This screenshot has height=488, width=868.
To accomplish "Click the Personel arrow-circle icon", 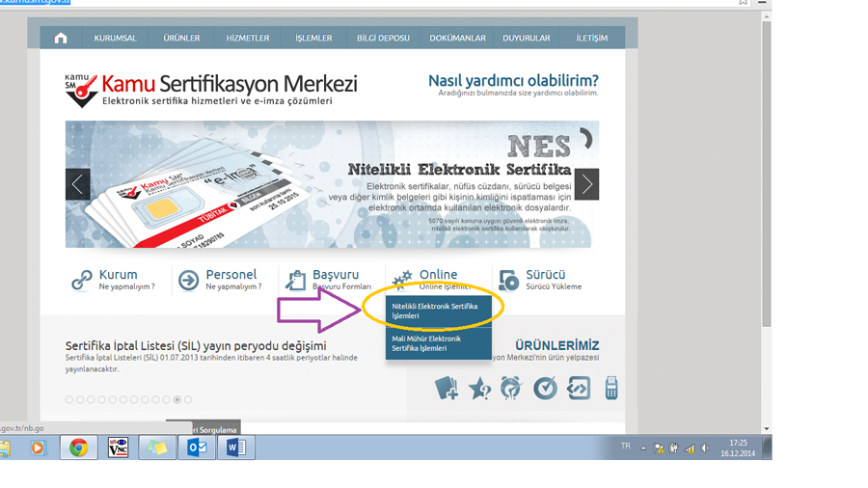I will pyautogui.click(x=189, y=280).
